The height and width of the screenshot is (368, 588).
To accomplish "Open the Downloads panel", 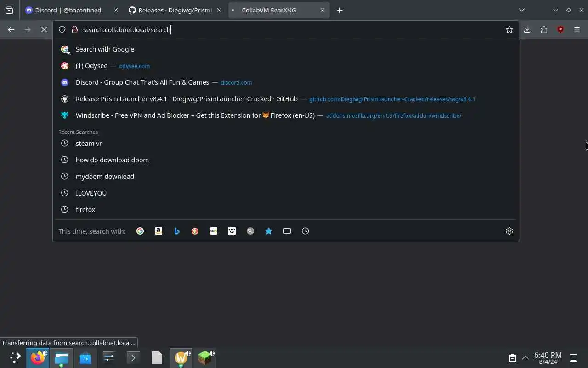I will point(527,29).
